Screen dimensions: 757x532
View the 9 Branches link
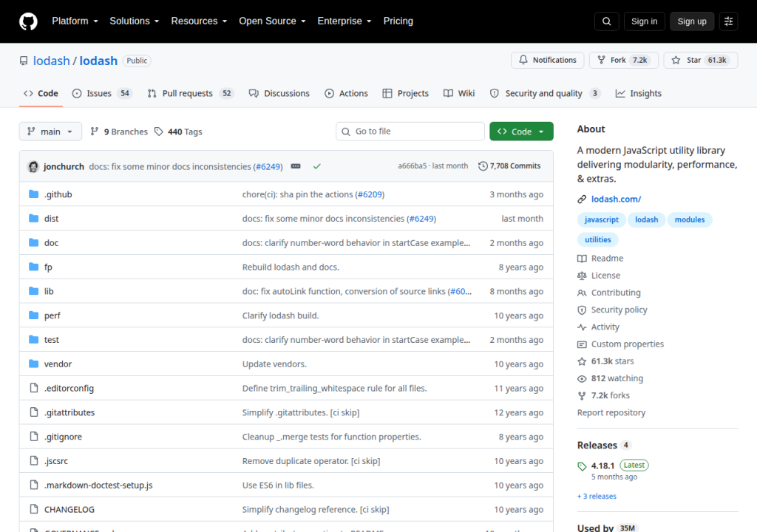[119, 132]
